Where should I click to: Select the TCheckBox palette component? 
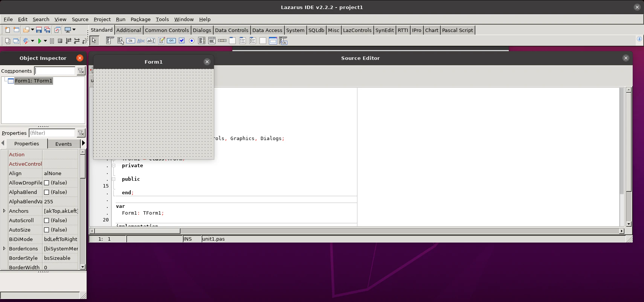pos(182,41)
